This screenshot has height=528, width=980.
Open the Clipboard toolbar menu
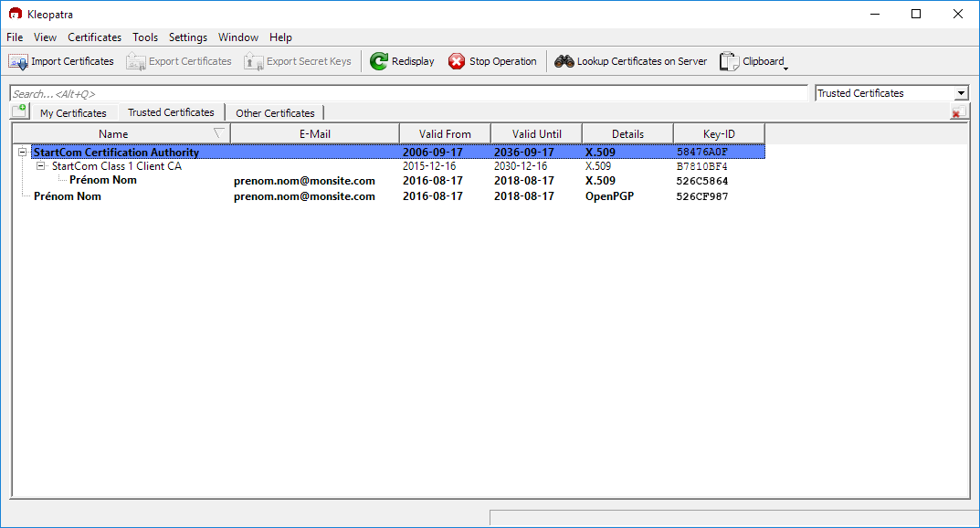click(x=753, y=61)
